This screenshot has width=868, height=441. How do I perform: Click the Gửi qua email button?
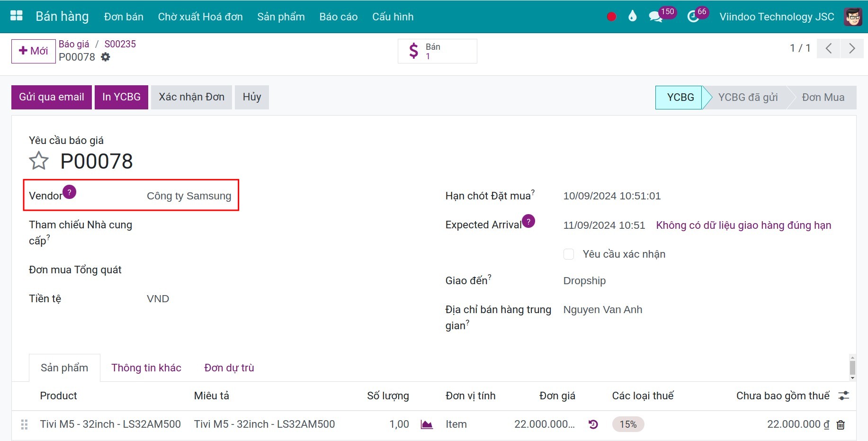52,97
